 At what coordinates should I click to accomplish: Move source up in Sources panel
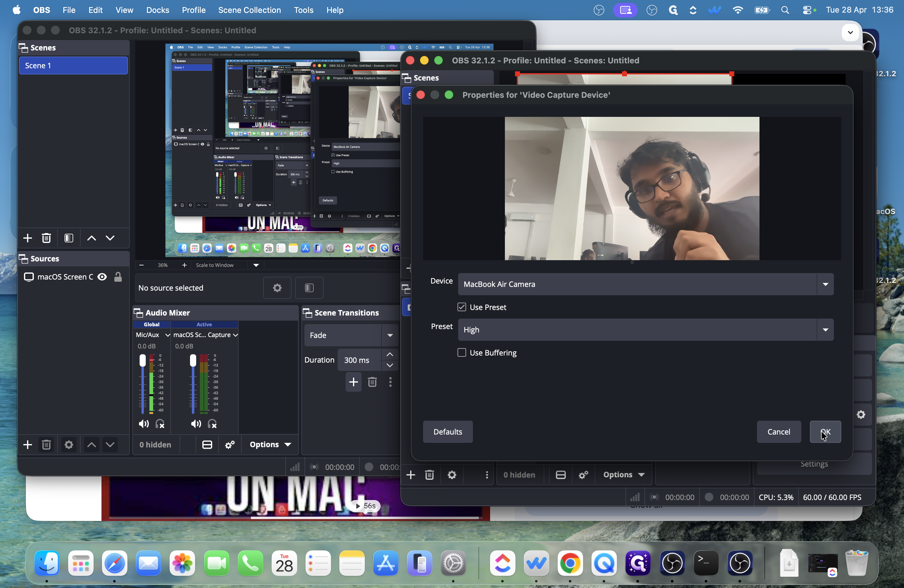(x=92, y=444)
